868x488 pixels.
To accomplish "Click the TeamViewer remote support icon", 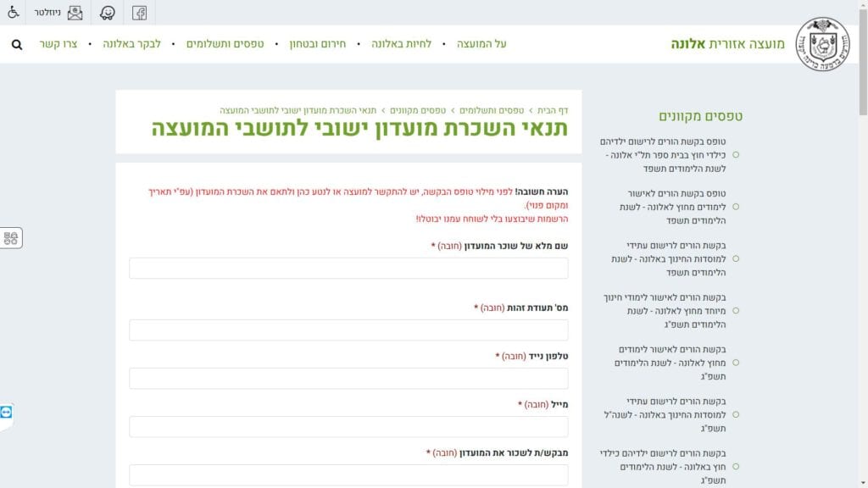I will (7, 413).
